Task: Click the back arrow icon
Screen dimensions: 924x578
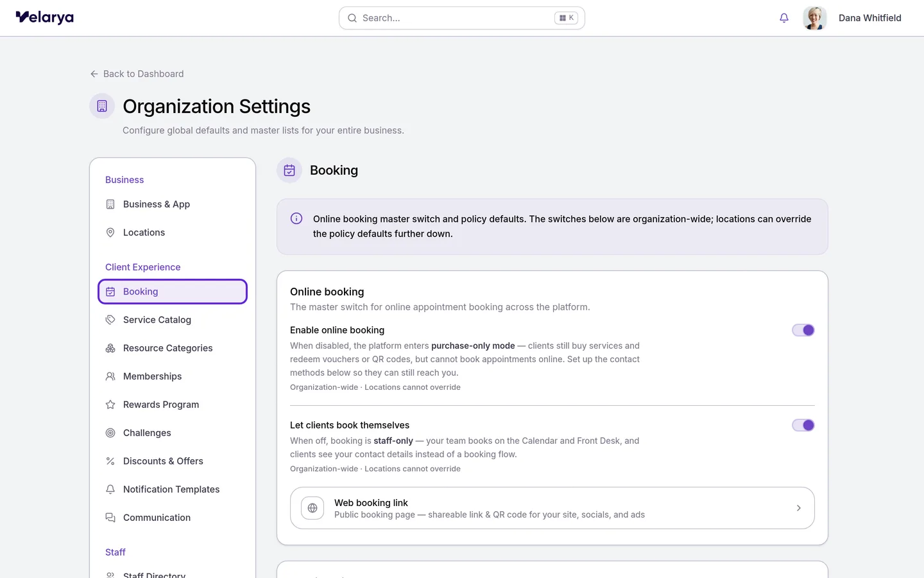Action: (x=94, y=74)
